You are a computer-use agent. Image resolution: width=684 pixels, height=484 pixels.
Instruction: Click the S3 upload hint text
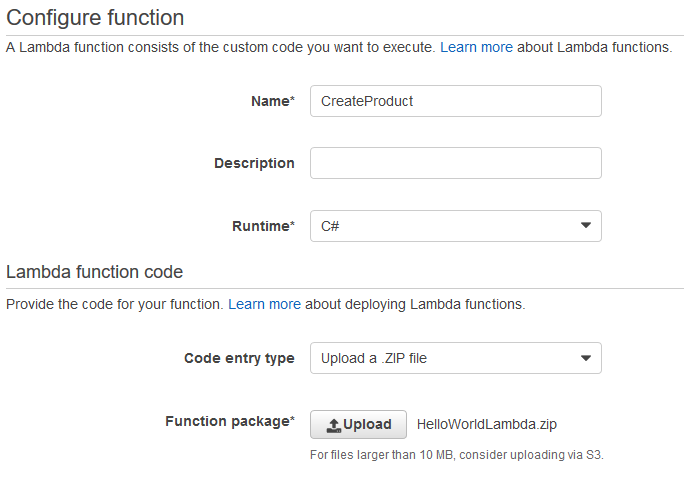point(457,455)
